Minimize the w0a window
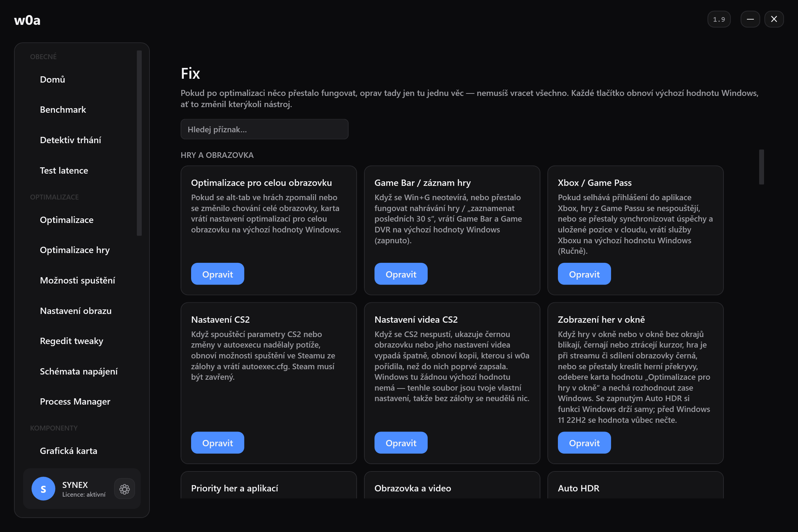The height and width of the screenshot is (532, 798). tap(750, 19)
